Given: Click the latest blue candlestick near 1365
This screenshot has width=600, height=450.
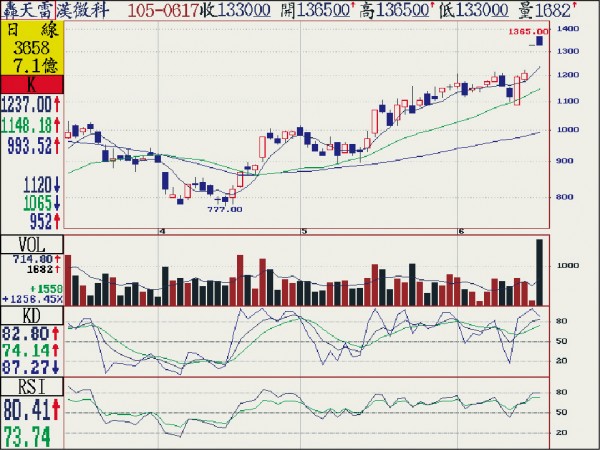Looking at the screenshot, I should pyautogui.click(x=540, y=41).
